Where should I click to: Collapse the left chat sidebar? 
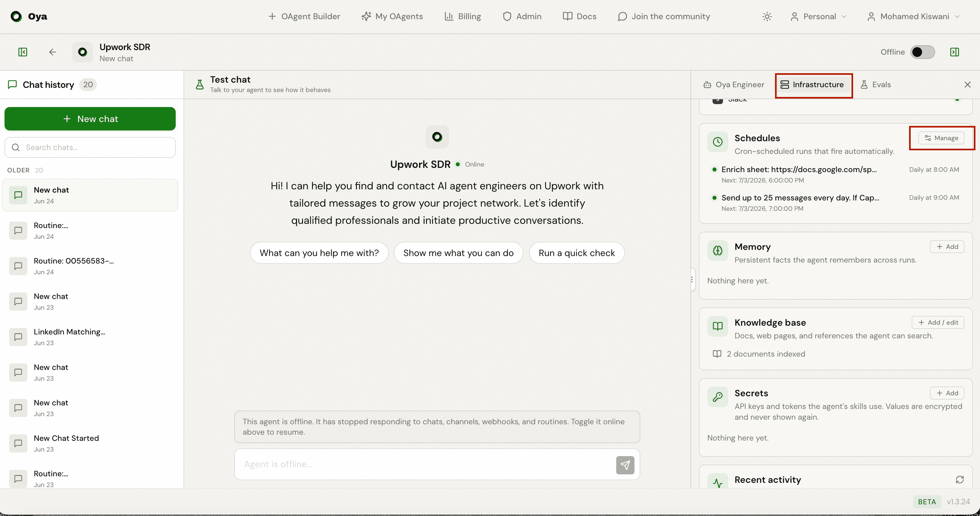pyautogui.click(x=23, y=52)
